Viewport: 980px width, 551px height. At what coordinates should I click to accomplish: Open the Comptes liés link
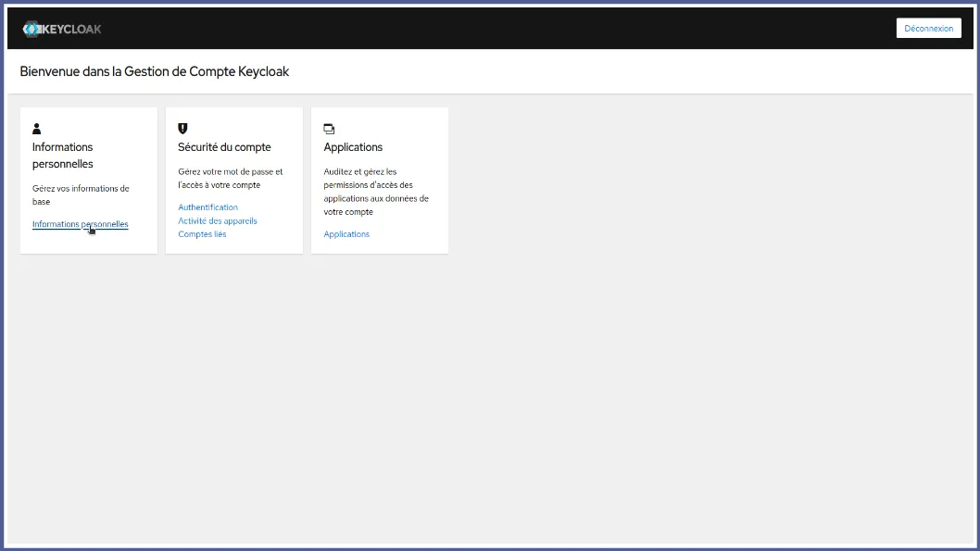point(202,234)
